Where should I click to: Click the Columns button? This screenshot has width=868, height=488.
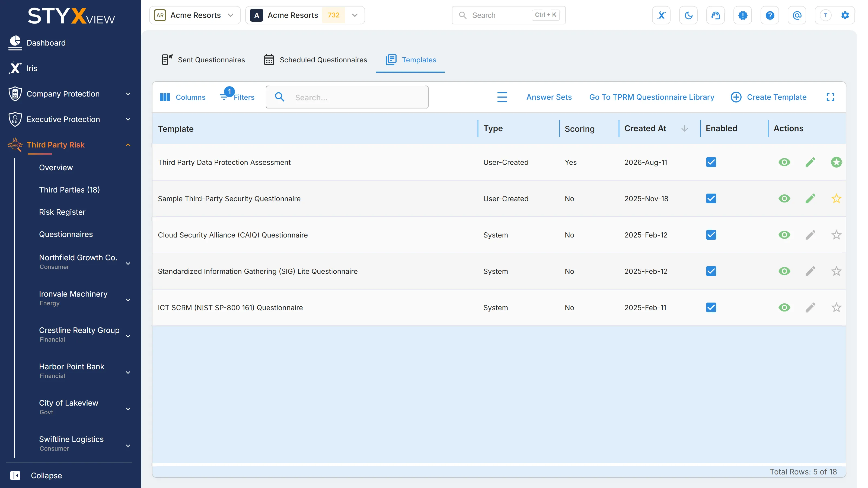pos(182,97)
